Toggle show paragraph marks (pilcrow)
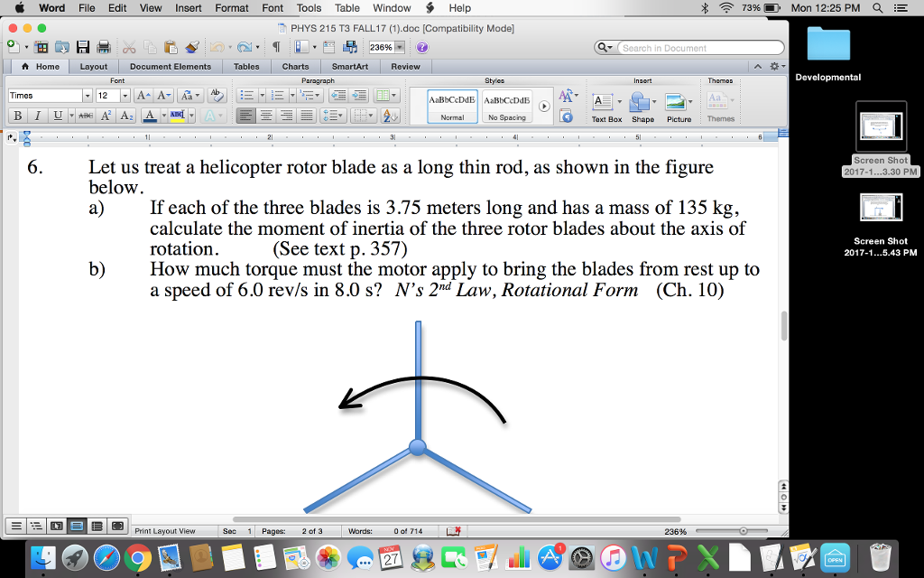 pos(276,47)
